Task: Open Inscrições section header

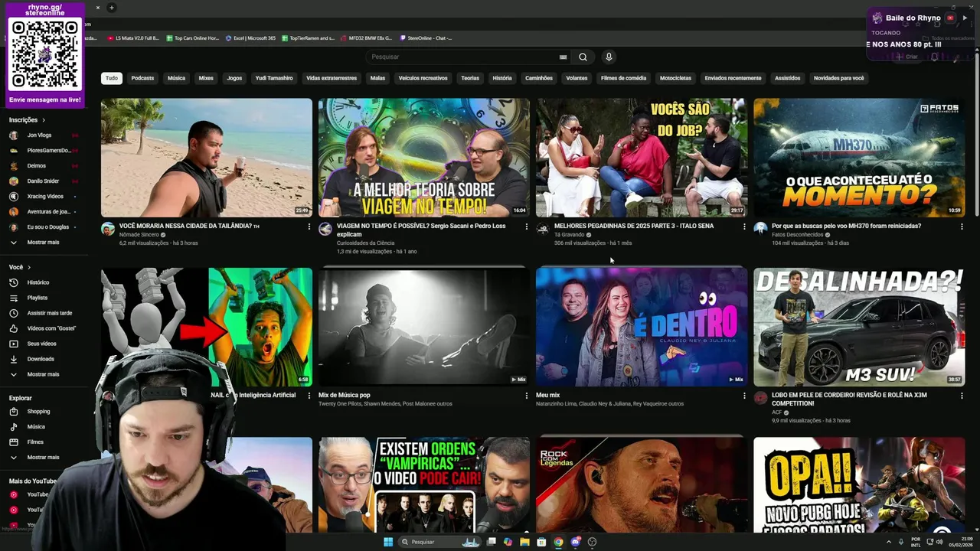Action: (x=27, y=120)
